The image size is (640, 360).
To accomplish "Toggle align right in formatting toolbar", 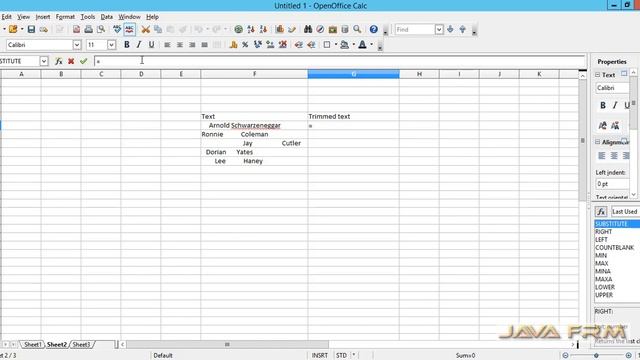I will click(192, 45).
